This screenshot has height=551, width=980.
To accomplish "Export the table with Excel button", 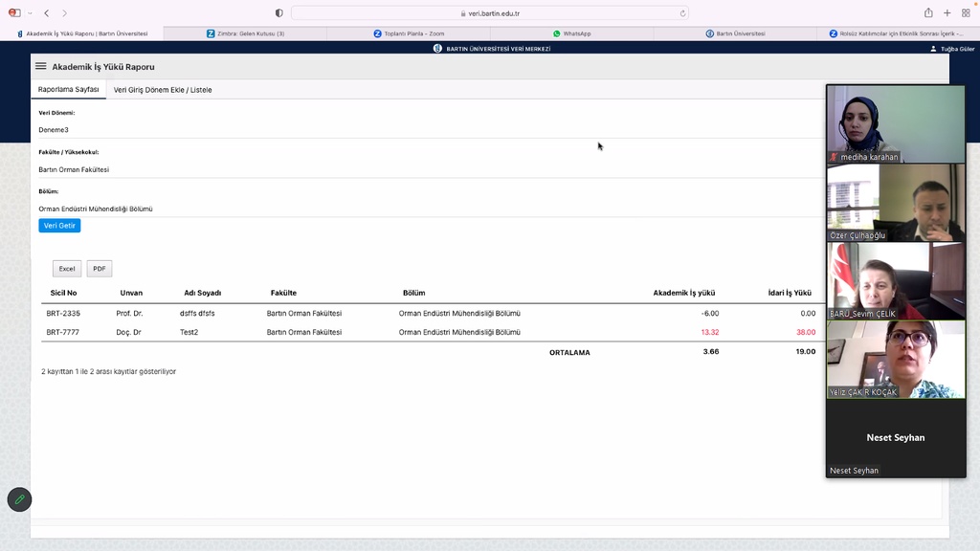I will (67, 269).
